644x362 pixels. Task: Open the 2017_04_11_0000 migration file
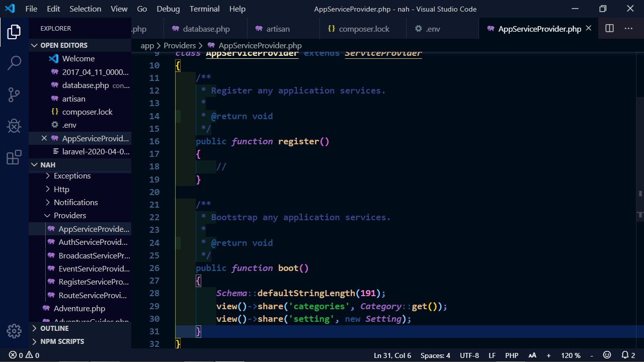click(x=80, y=72)
